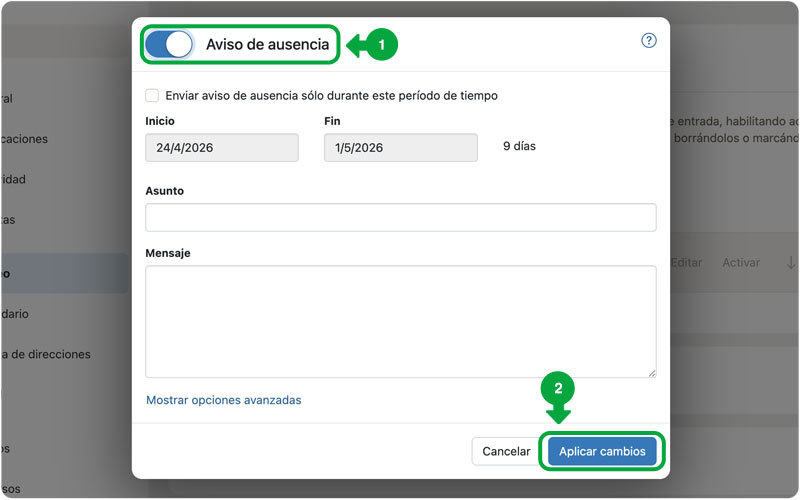Enable sending notice only during this period
The height and width of the screenshot is (500, 800).
pos(152,96)
